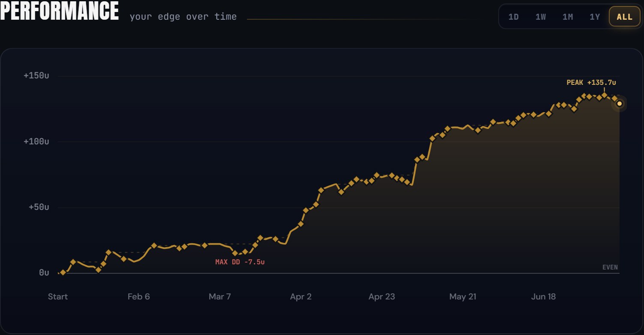Click the first diamond marker near Start
This screenshot has height=335, width=644.
(63, 272)
